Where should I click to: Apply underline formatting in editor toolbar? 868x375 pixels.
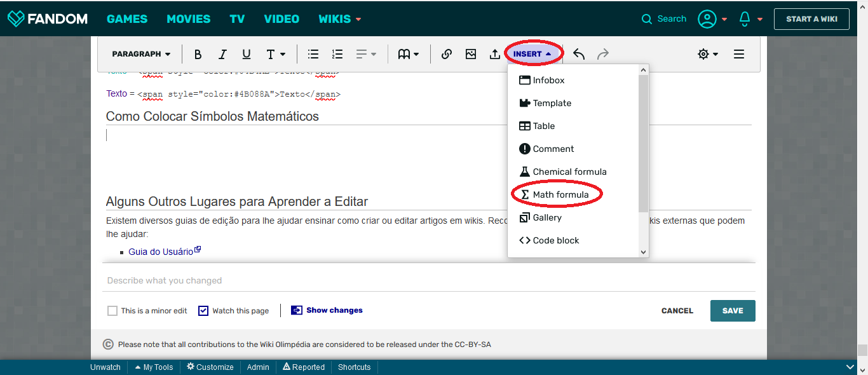pyautogui.click(x=247, y=54)
